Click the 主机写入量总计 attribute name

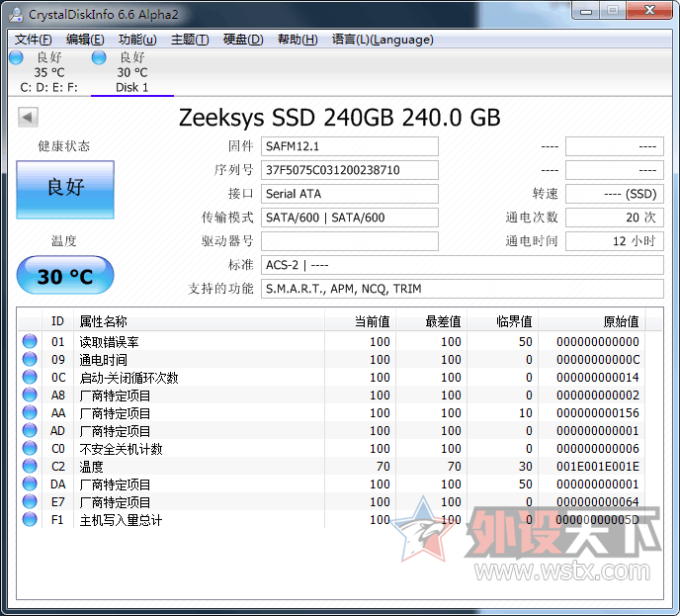point(121,520)
